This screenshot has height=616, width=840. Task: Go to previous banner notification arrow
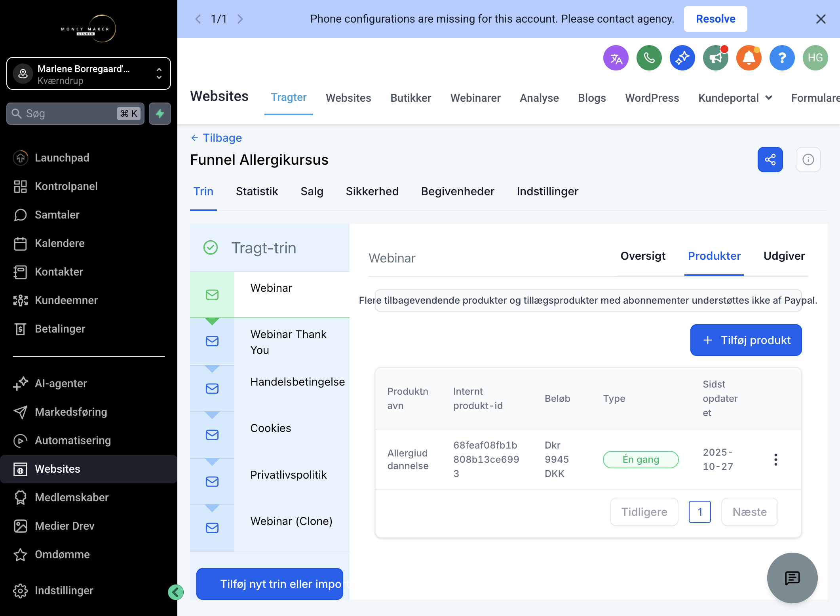198,19
